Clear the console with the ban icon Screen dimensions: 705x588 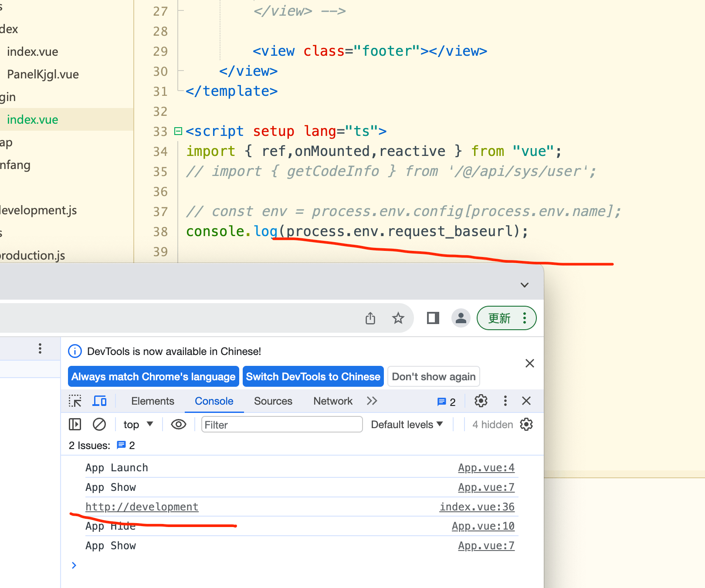click(99, 424)
